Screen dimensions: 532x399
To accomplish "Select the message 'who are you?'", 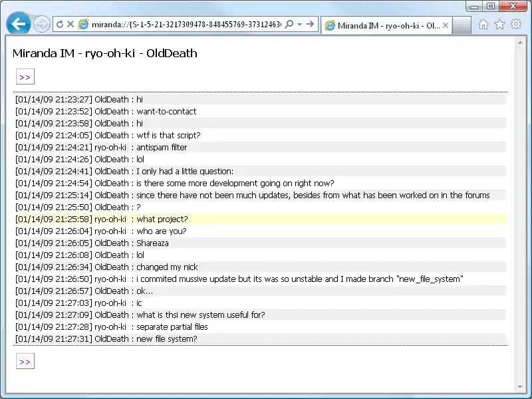I will click(161, 231).
